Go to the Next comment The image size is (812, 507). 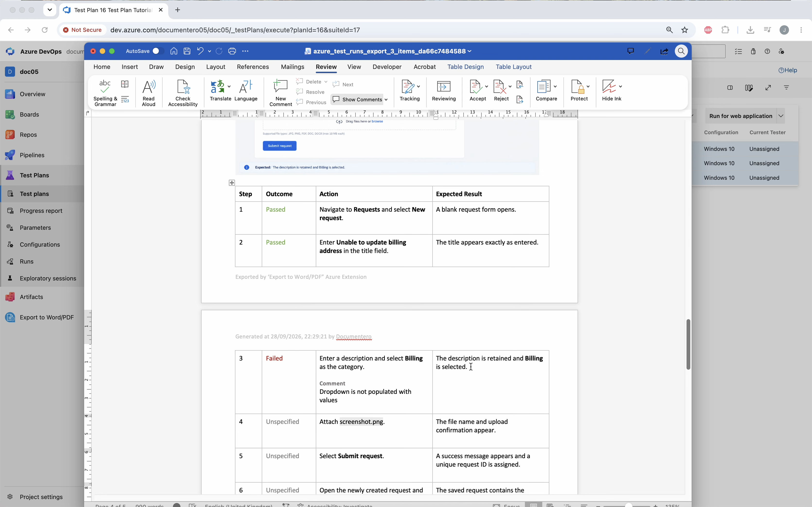(x=343, y=84)
